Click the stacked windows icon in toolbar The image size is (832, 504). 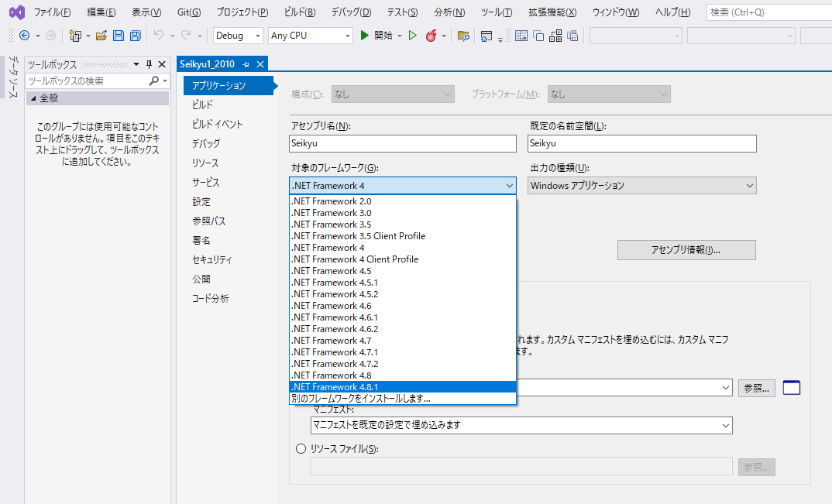[x=538, y=36]
